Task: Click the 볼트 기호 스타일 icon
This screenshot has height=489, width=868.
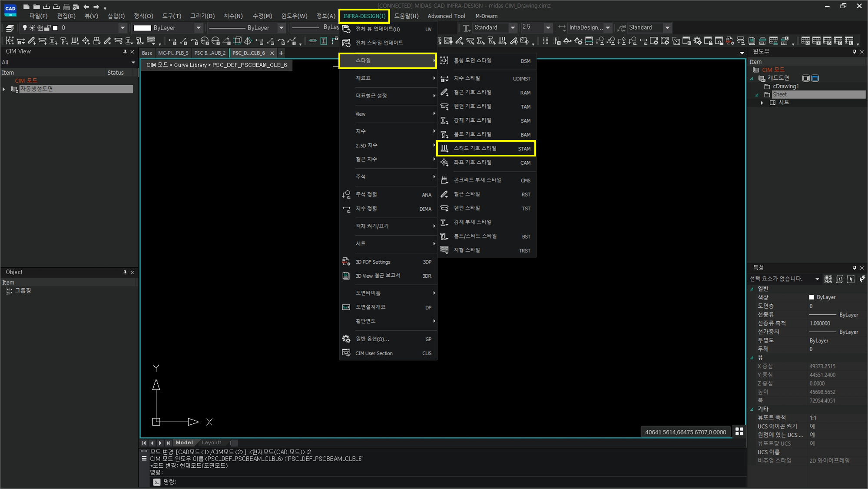Action: 444,134
